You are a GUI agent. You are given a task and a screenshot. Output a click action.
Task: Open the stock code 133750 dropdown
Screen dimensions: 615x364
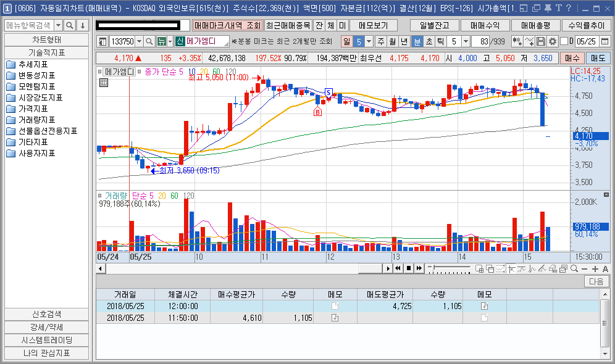(139, 41)
